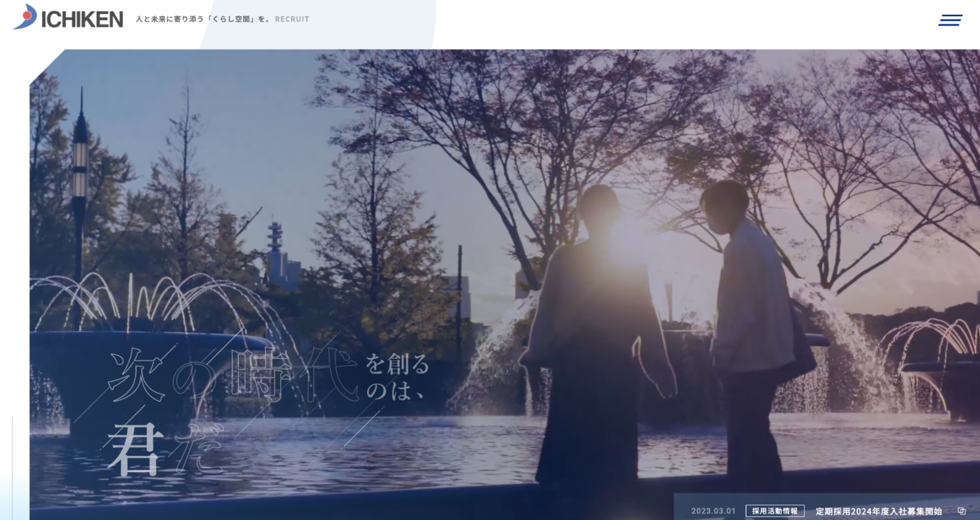Click the を創るのは、 subheading text
This screenshot has width=980, height=520.
(x=397, y=378)
